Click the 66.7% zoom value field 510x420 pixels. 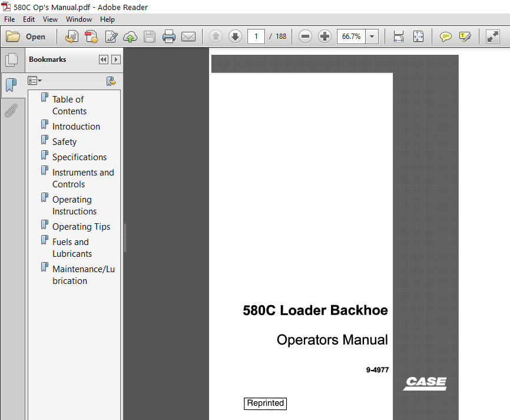tap(351, 37)
